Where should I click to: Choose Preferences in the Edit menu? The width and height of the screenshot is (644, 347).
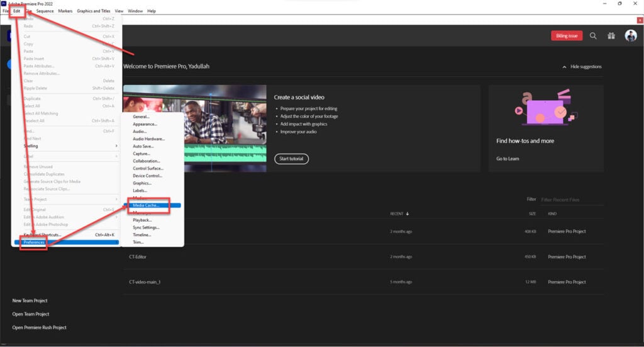tap(67, 242)
